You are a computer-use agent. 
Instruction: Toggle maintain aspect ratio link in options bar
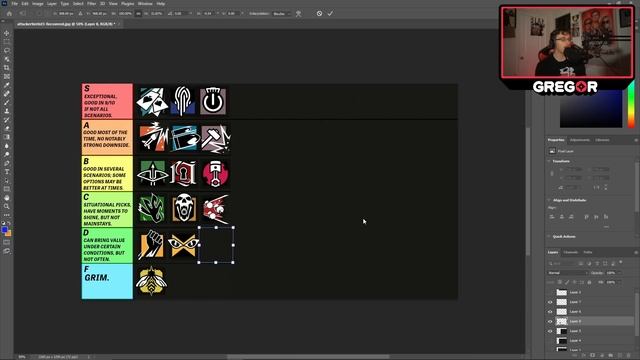(138, 13)
